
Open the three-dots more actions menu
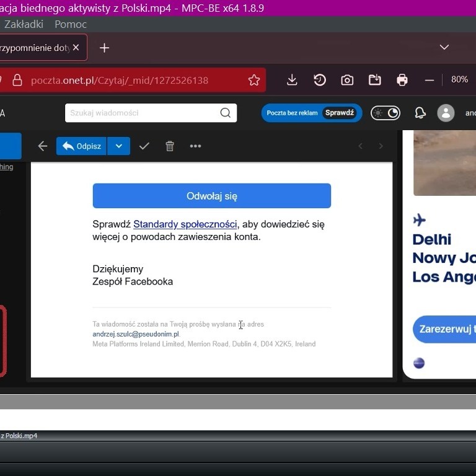click(195, 146)
